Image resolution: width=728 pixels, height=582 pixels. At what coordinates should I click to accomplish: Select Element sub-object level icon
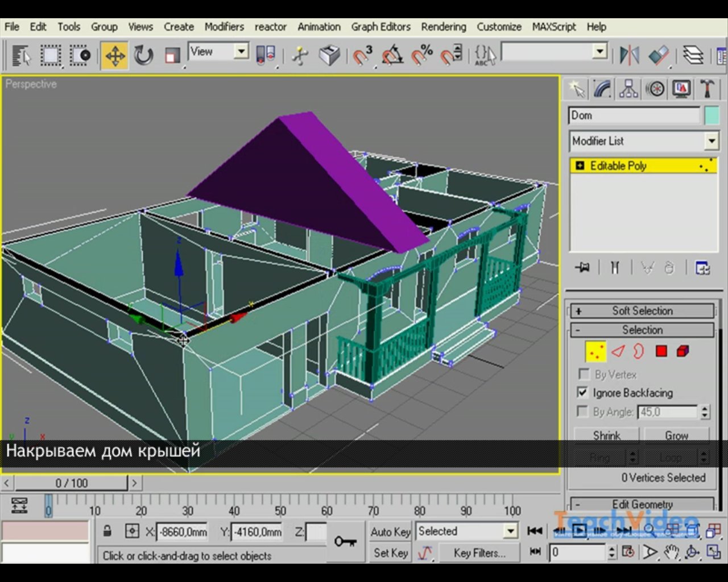tap(683, 352)
